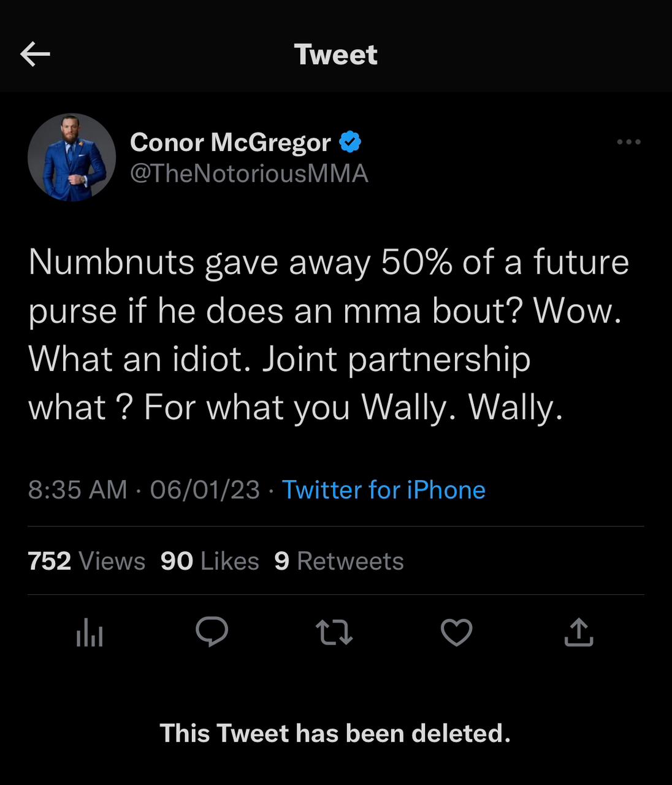
Task: View the 752 Views count
Action: (x=86, y=561)
